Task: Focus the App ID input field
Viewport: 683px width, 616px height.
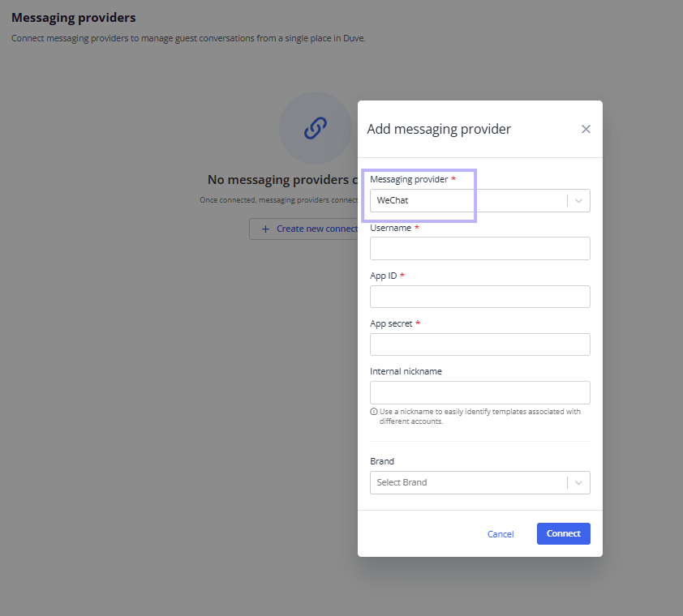Action: pyautogui.click(x=480, y=297)
